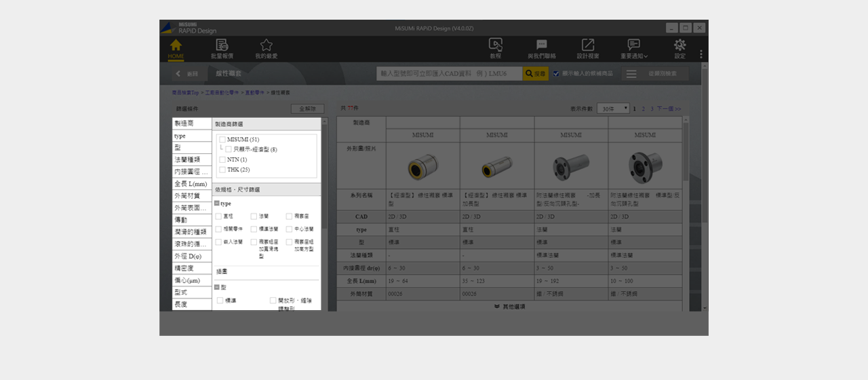Collapse the type filter section
The height and width of the screenshot is (380, 868).
pyautogui.click(x=216, y=204)
